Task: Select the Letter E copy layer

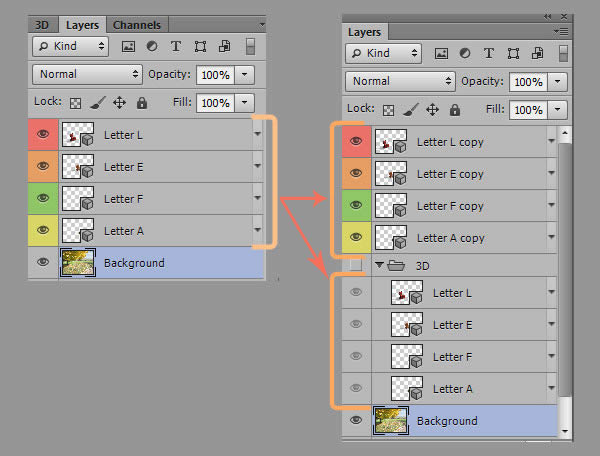Action: point(450,174)
